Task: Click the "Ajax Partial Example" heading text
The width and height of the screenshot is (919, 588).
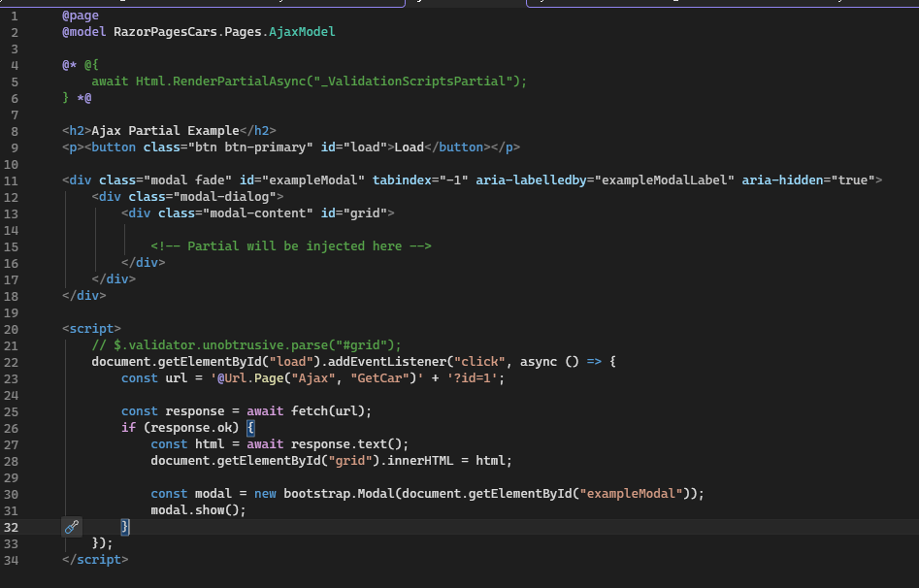Action: (165, 131)
